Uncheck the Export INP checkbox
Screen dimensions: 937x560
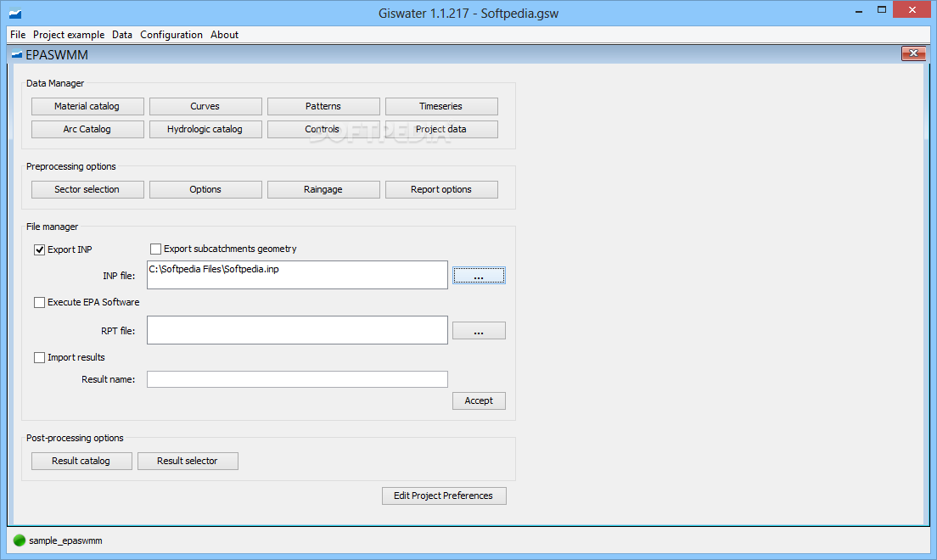pyautogui.click(x=39, y=249)
